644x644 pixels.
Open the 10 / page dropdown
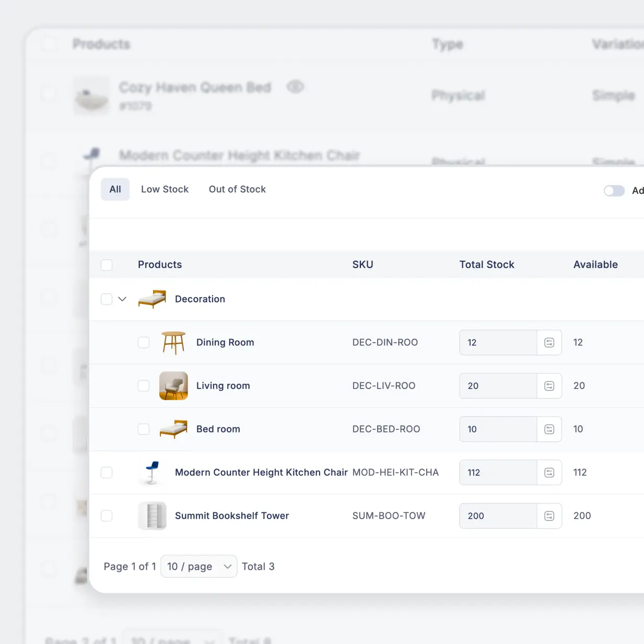pos(199,567)
